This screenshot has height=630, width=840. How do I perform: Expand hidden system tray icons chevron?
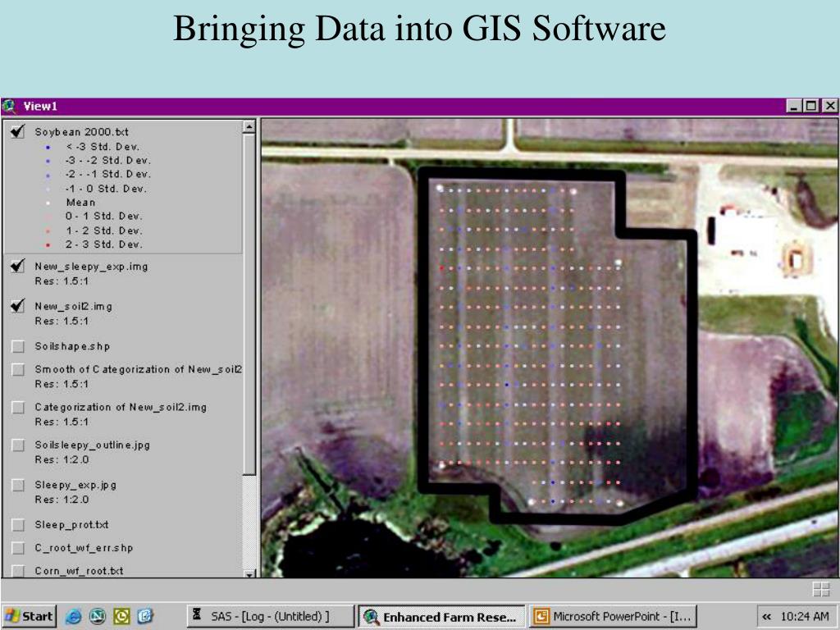pyautogui.click(x=767, y=617)
